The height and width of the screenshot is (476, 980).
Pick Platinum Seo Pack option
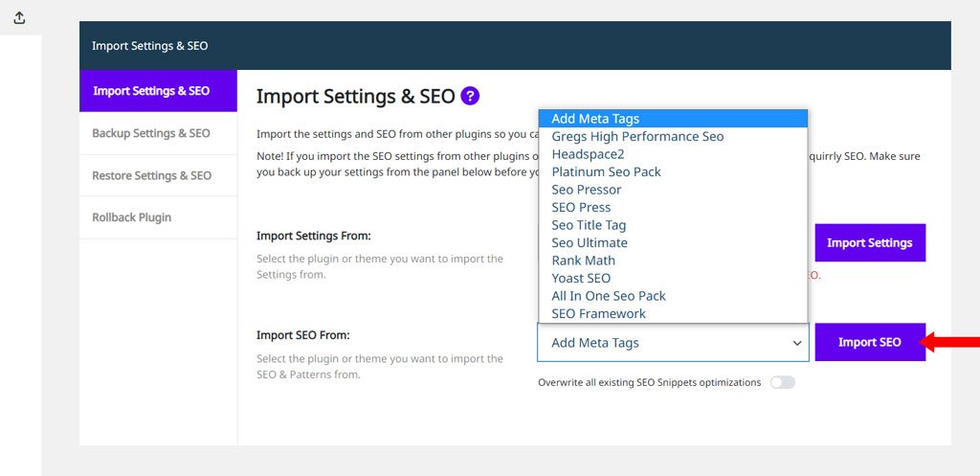point(673,171)
